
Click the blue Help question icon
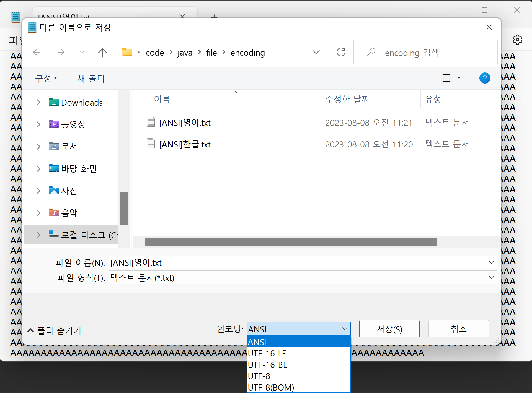pyautogui.click(x=484, y=78)
